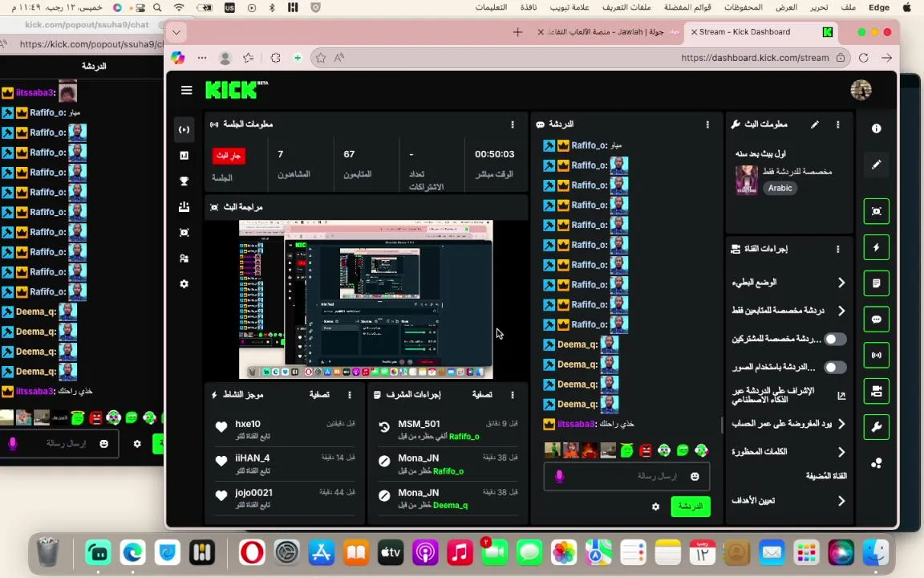
Task: Click the purple microphone icon in dashboard chat input
Action: 559,476
